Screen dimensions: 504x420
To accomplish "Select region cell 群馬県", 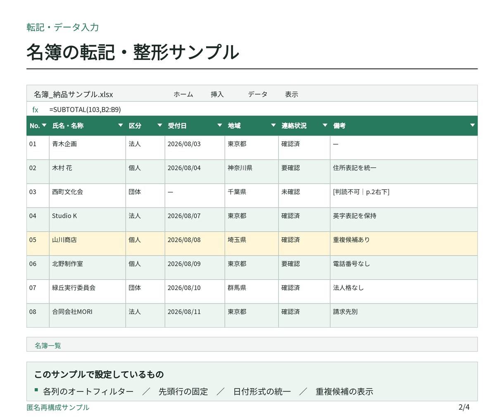I will (x=252, y=291).
